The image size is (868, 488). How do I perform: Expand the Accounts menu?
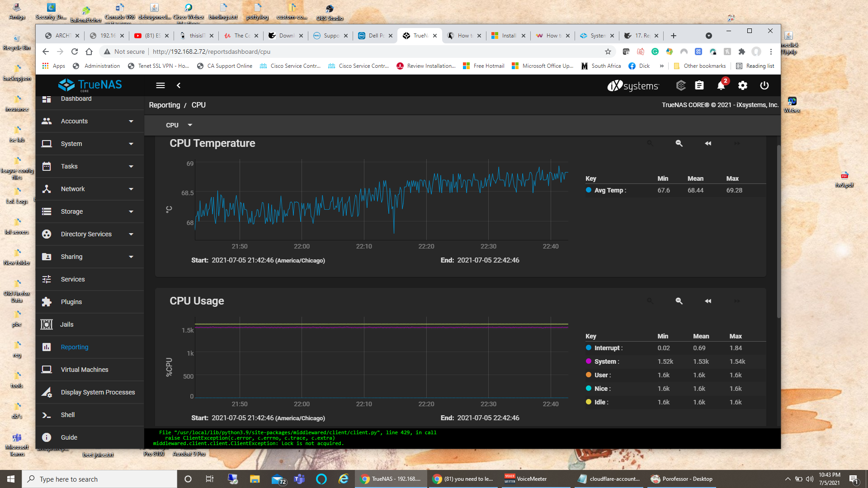(x=90, y=121)
